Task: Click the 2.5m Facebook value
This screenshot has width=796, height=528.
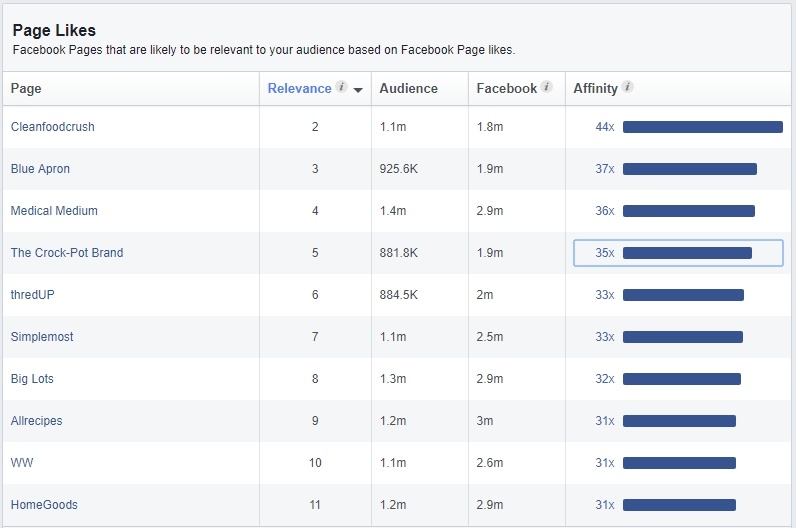Action: (490, 337)
